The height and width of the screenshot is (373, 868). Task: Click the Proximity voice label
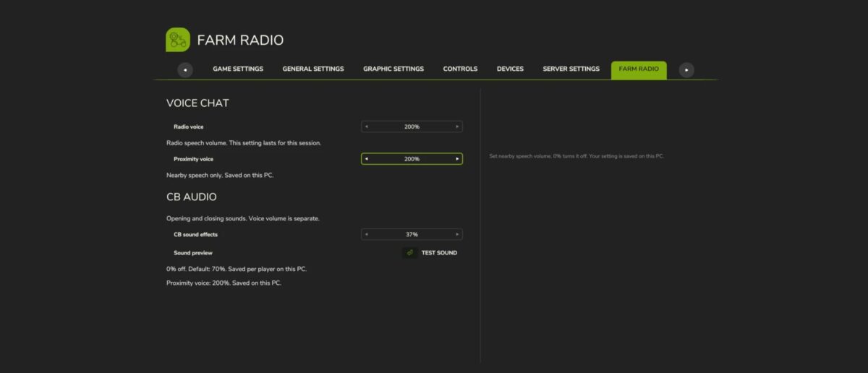194,159
